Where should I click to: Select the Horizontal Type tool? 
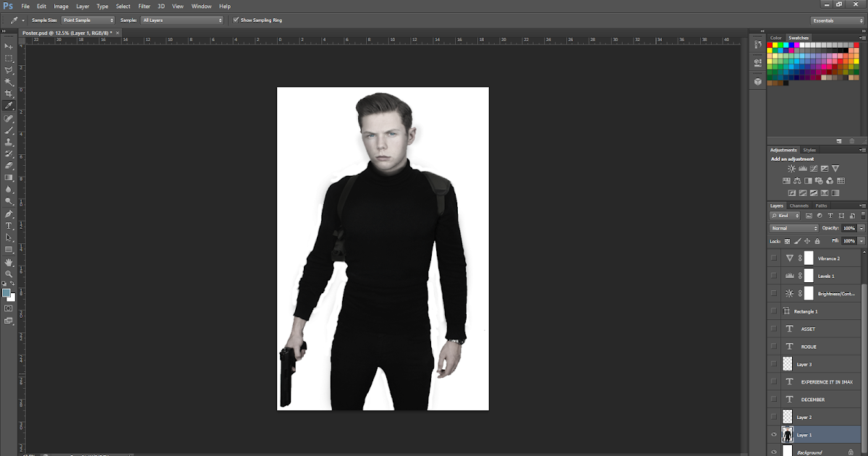pos(9,225)
